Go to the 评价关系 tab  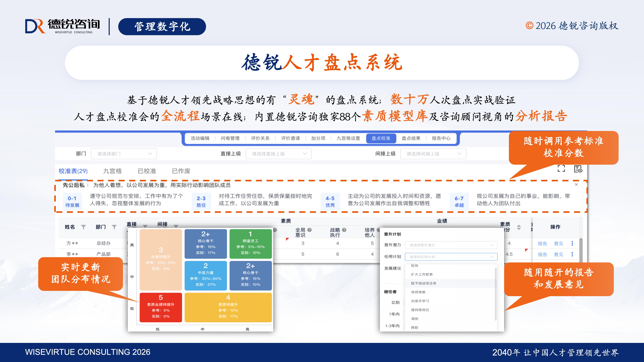[x=260, y=138]
